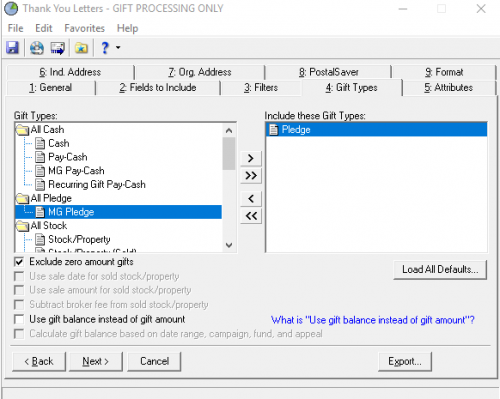Click the Gift Types list scroll up arrow
The width and height of the screenshot is (500, 399).
pyautogui.click(x=229, y=130)
